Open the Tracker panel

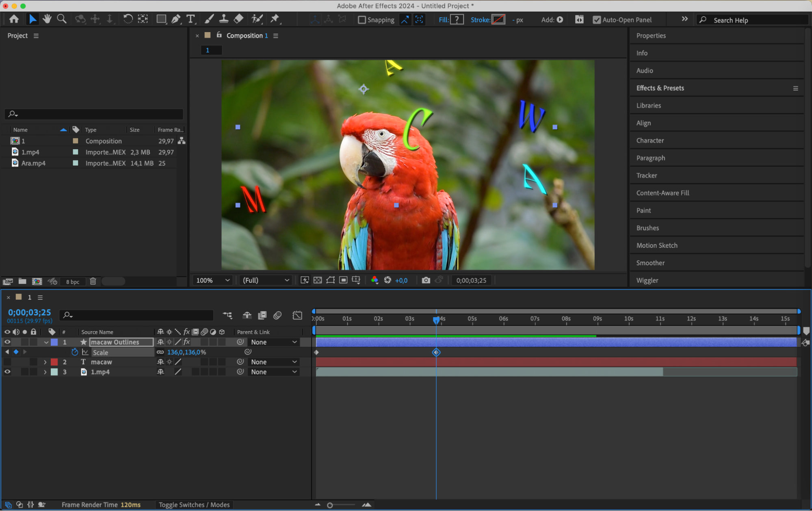click(646, 175)
